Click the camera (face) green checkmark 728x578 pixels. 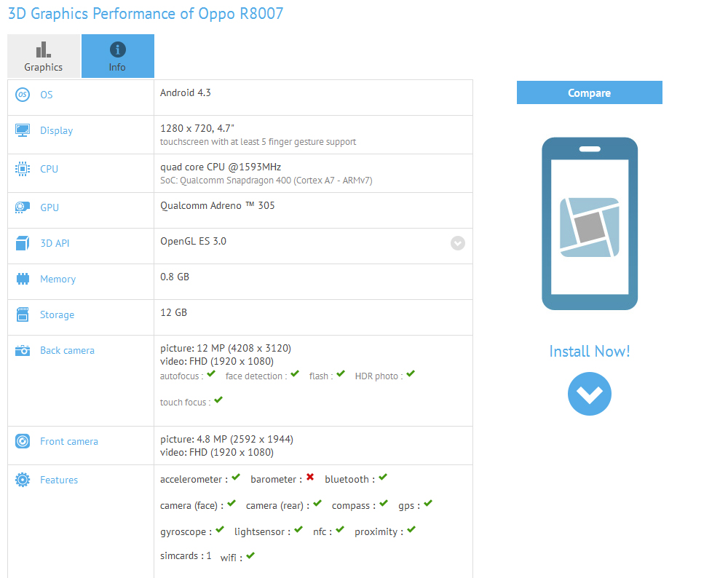(232, 503)
